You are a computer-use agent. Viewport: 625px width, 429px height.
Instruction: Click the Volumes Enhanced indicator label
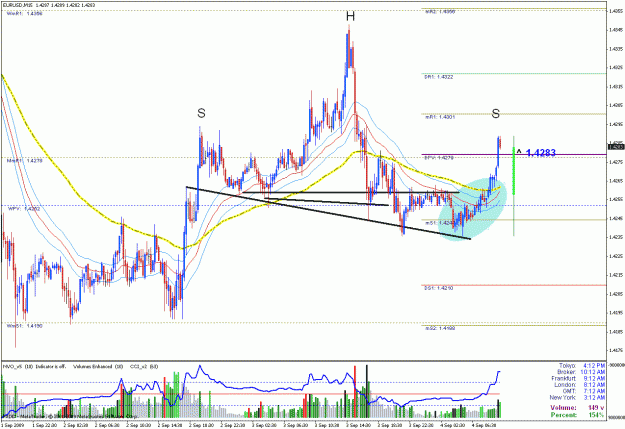coord(98,366)
